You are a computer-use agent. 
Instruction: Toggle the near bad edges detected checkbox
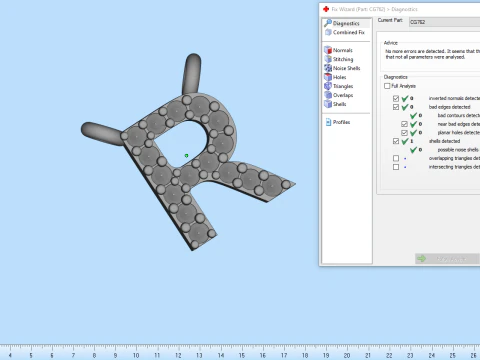(404, 124)
